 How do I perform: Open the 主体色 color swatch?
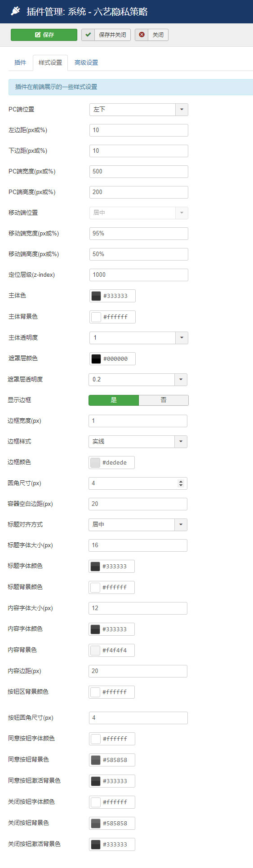tap(96, 296)
